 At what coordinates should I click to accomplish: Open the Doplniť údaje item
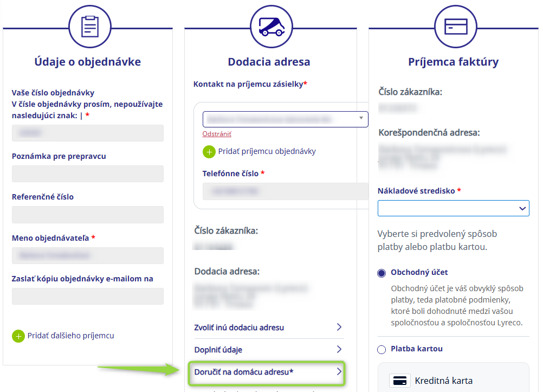[218, 350]
